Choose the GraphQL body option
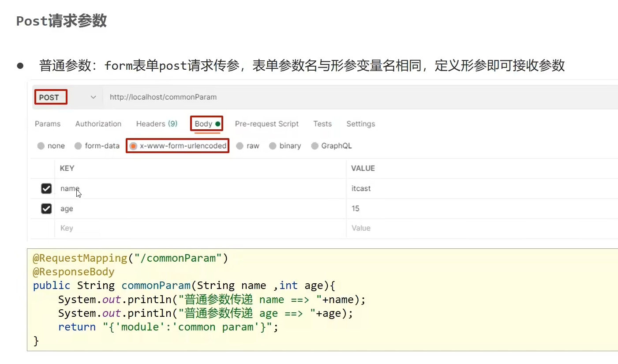618x364 pixels. 315,146
